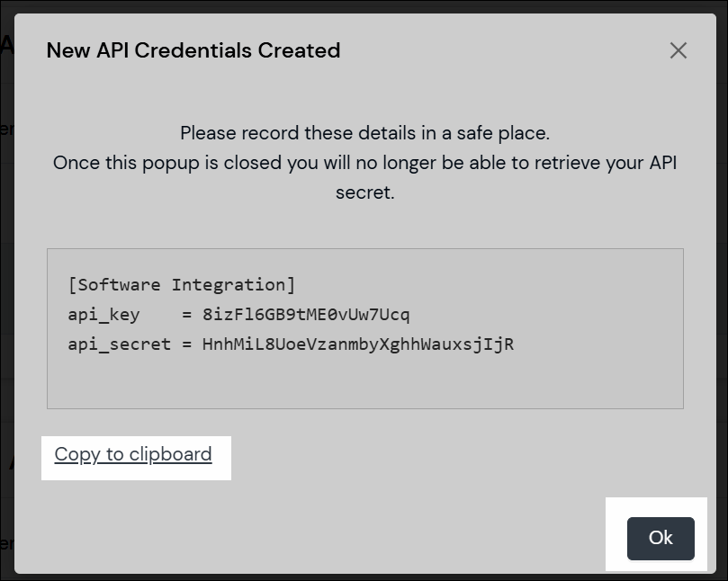Viewport: 728px width, 581px height.
Task: Click the dialog title New API Credentials Created
Action: click(195, 50)
